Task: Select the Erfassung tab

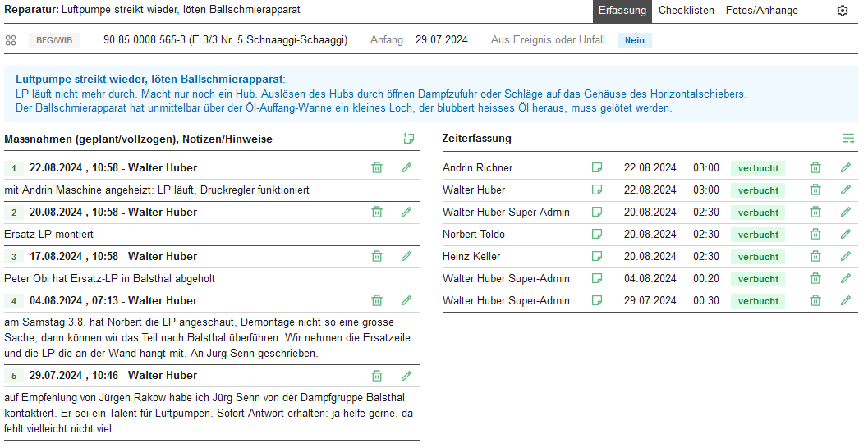Action: (622, 11)
